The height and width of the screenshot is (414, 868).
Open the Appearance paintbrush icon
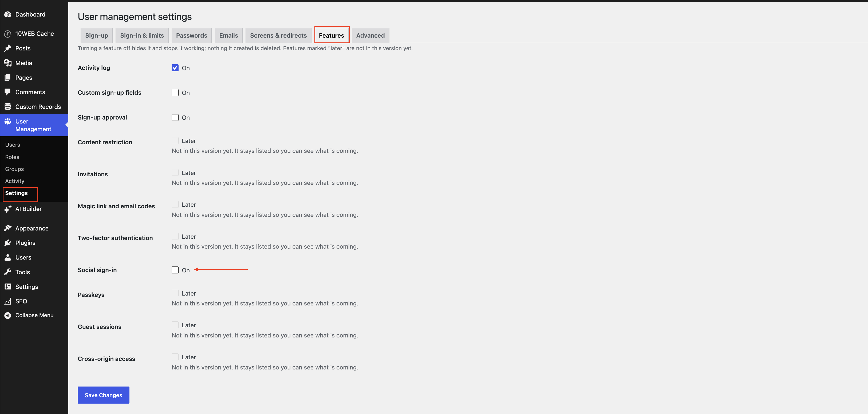(x=7, y=228)
